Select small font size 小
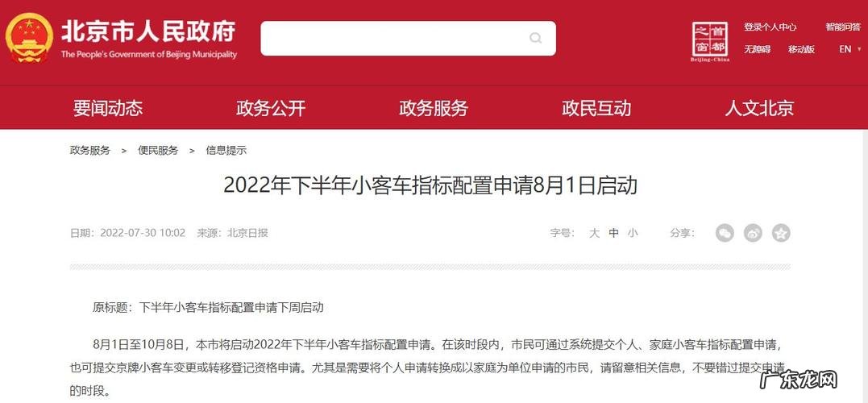 coord(632,233)
